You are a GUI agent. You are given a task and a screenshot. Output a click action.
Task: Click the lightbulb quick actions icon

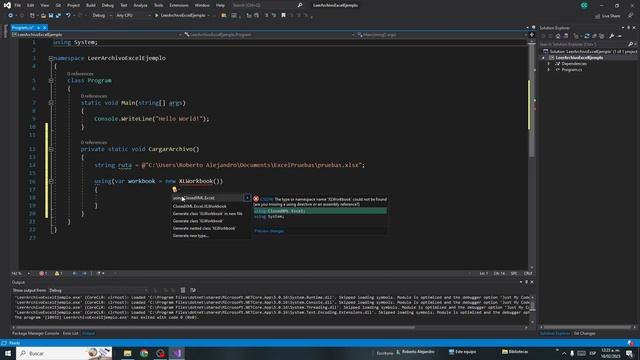point(175,189)
